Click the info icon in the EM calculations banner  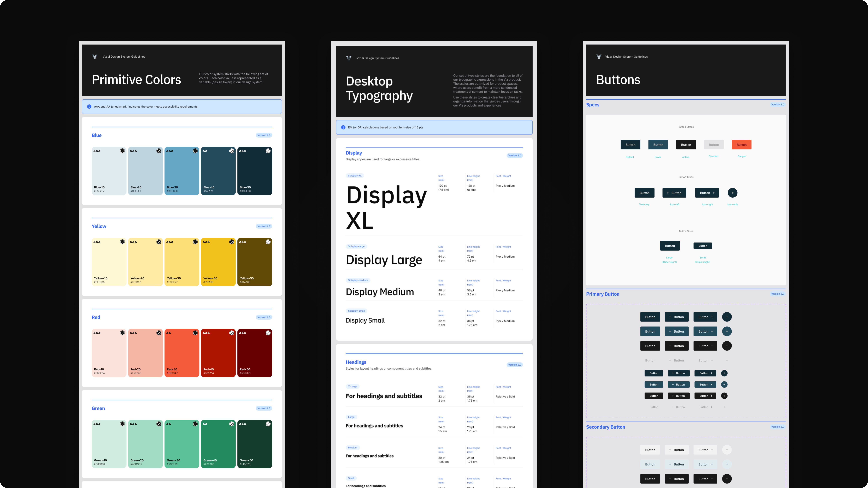coord(343,127)
